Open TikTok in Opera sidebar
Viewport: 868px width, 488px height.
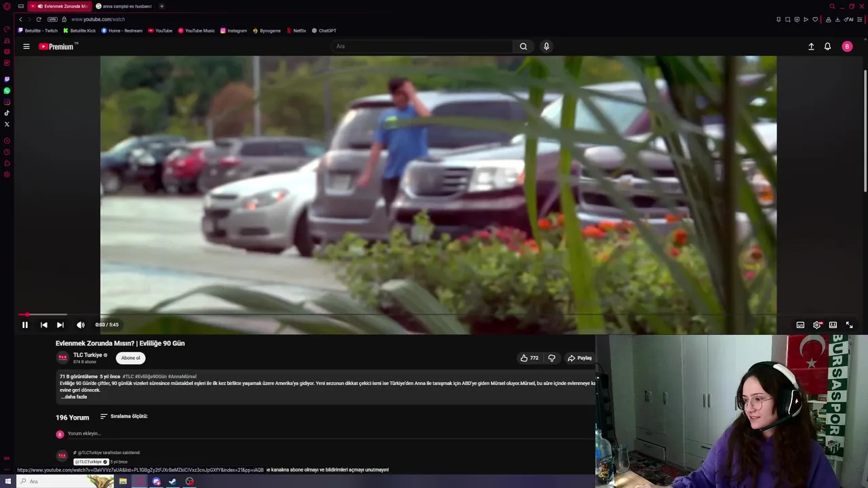tap(7, 113)
